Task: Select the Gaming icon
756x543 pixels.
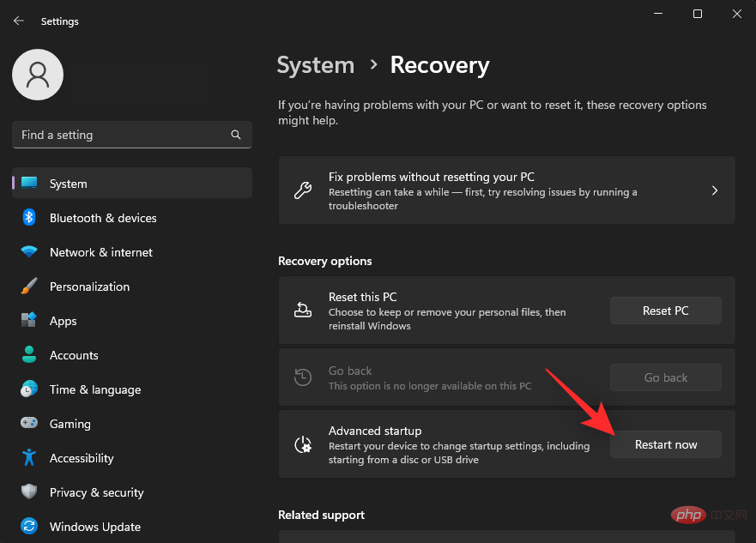Action: 27,424
